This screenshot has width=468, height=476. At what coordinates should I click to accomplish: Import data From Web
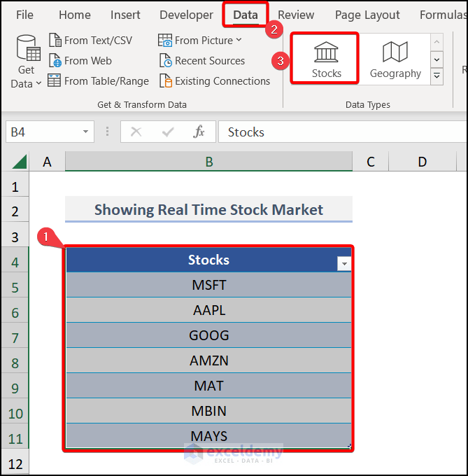point(80,61)
